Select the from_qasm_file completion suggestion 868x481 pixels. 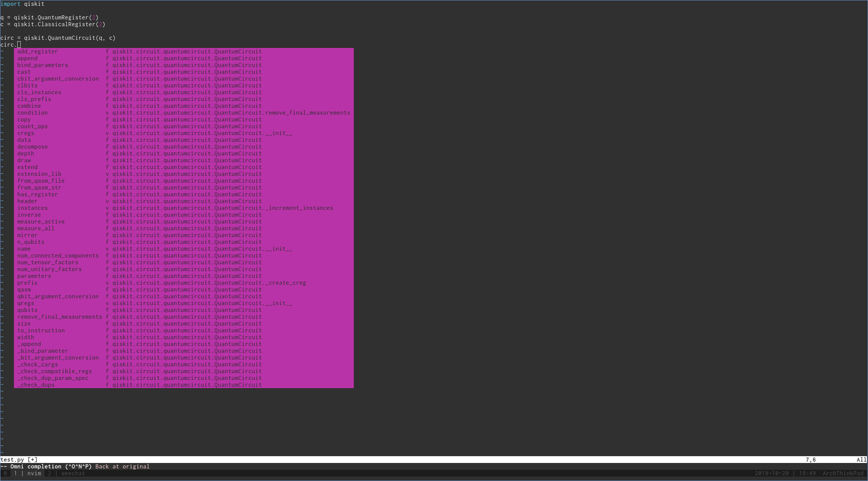(x=41, y=181)
